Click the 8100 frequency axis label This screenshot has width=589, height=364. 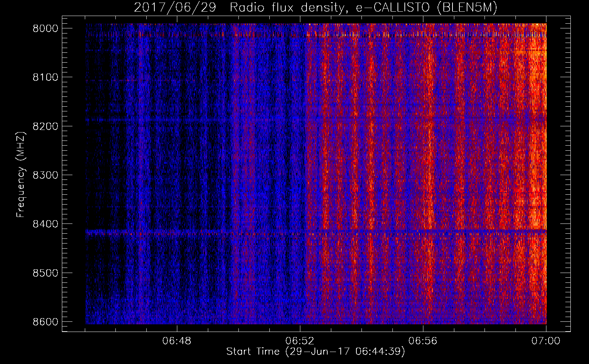coord(45,77)
